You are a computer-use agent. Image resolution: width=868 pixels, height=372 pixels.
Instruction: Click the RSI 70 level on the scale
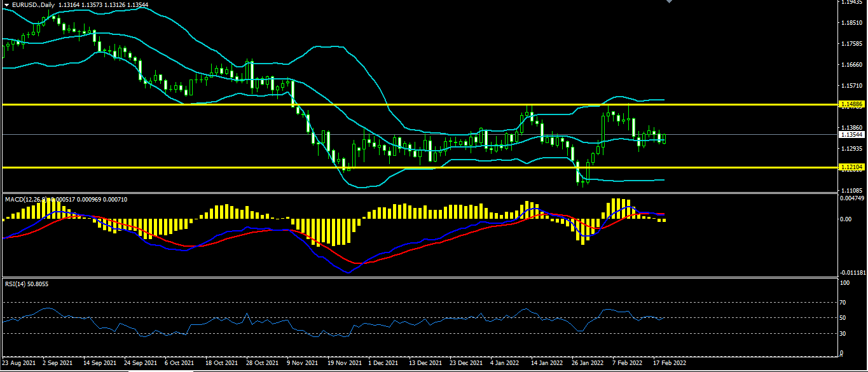[844, 303]
